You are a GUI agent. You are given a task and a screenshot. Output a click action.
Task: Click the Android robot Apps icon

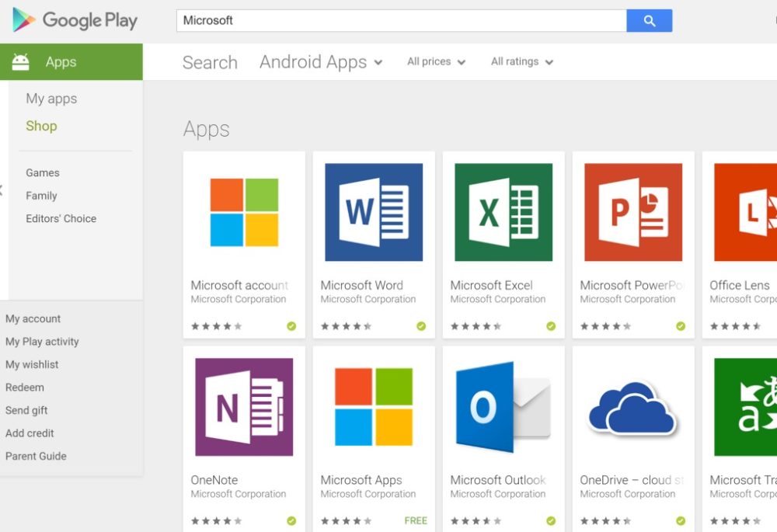coord(21,62)
